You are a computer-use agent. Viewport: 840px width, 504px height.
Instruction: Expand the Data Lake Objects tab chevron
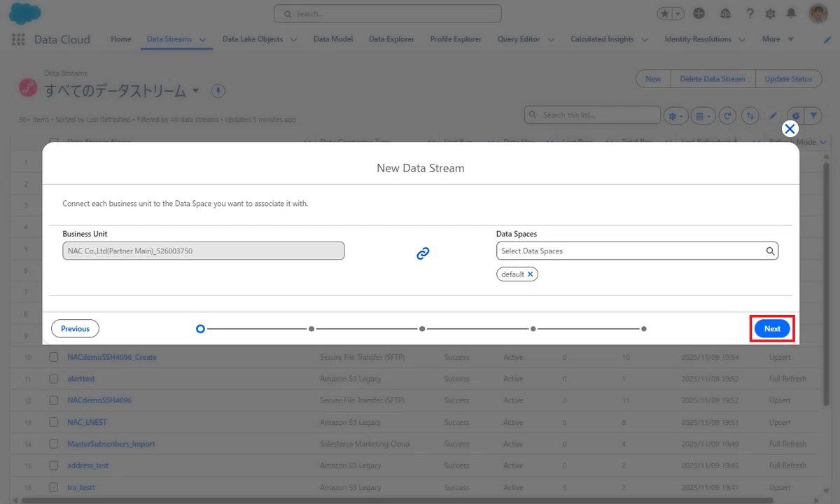coord(293,40)
